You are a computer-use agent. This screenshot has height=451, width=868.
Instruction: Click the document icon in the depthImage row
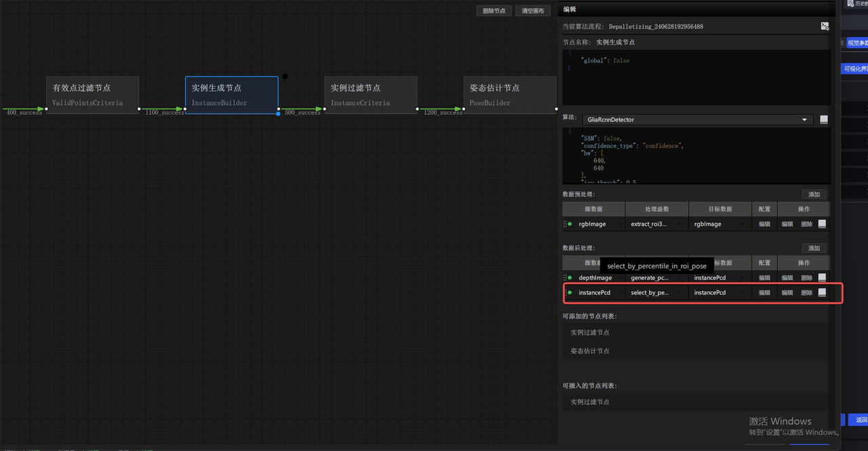tap(822, 277)
